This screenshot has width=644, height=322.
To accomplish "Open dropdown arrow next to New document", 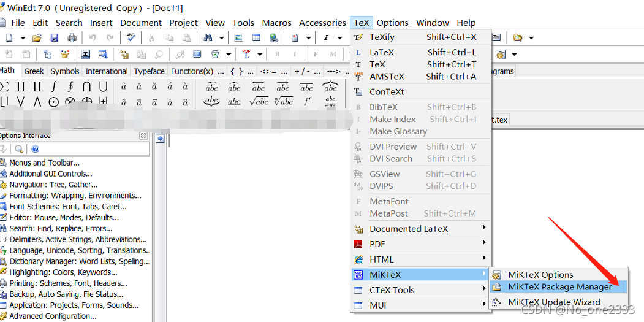I will (x=23, y=38).
